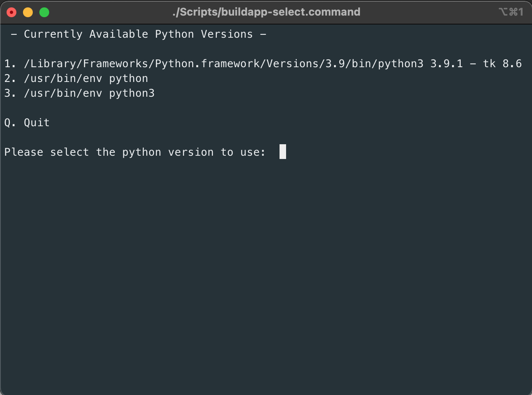Click the blinking terminal cursor block

coord(282,152)
